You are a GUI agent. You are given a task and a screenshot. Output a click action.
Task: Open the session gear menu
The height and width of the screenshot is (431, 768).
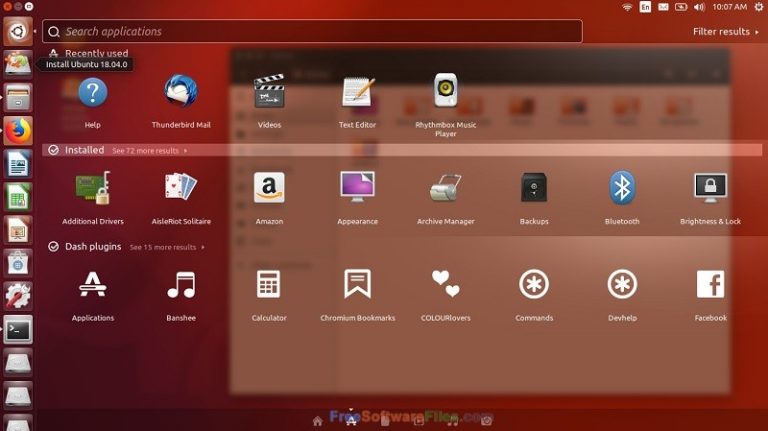pyautogui.click(x=759, y=7)
